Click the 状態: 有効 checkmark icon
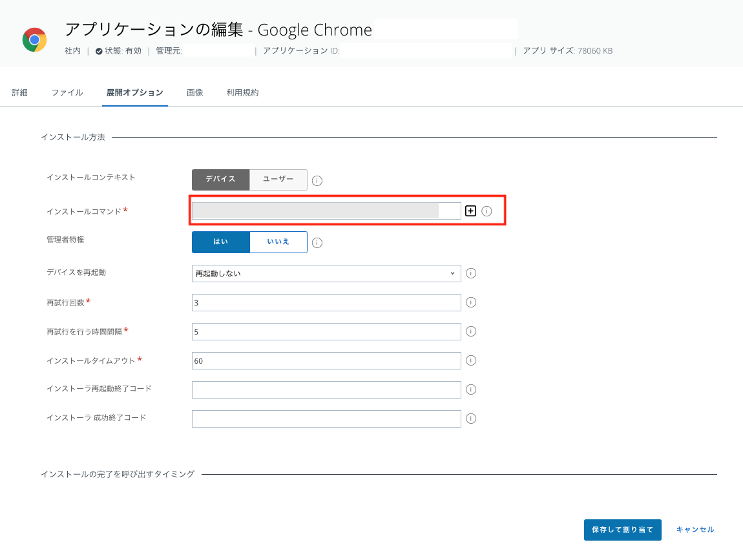Viewport: 743px width, 560px height. click(99, 51)
